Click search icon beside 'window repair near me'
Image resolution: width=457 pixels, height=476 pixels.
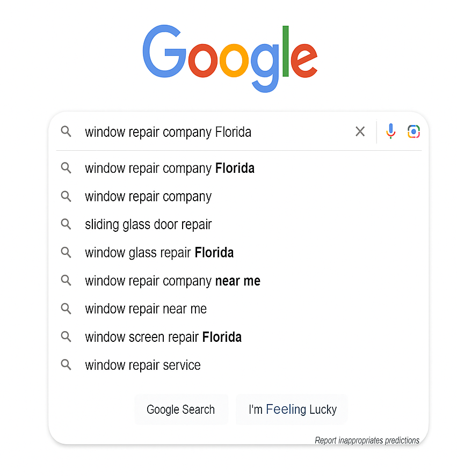[x=66, y=309]
